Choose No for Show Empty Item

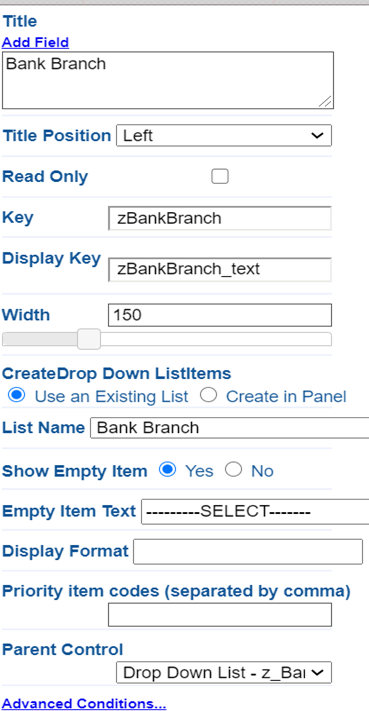[x=233, y=470]
